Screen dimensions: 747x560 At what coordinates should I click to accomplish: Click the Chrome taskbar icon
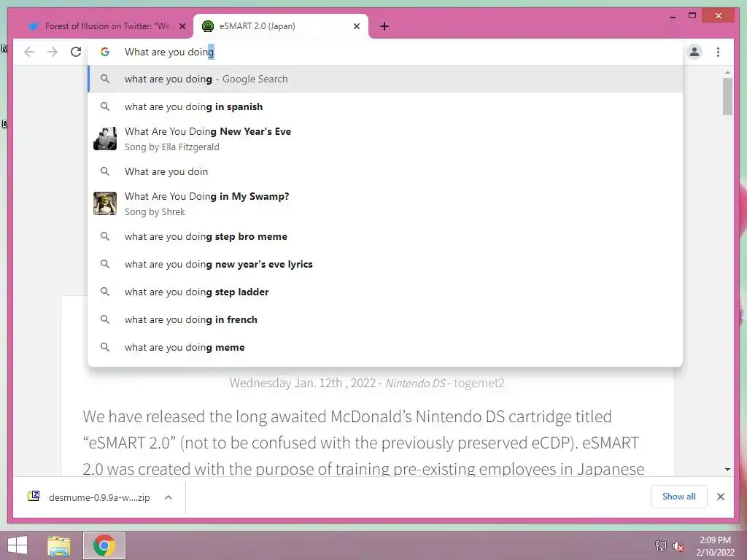point(104,545)
